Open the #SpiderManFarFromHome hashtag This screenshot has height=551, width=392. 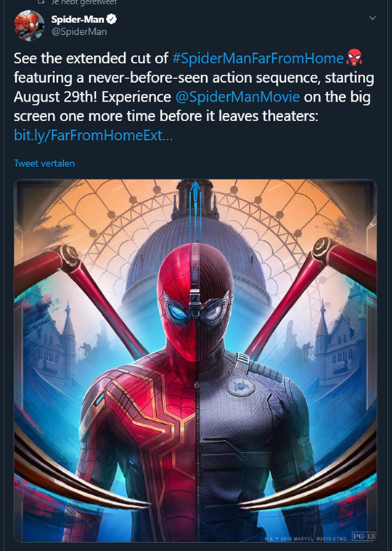pos(258,58)
